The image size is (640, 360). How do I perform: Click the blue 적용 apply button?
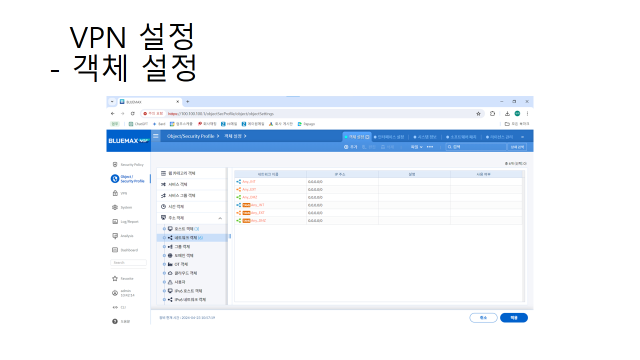pos(514,318)
